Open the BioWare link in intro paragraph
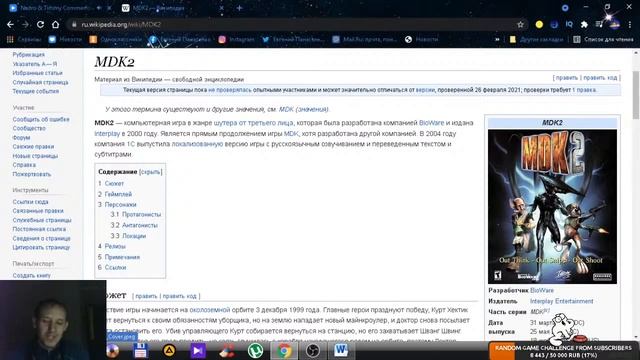The width and height of the screenshot is (640, 360). tap(431, 123)
